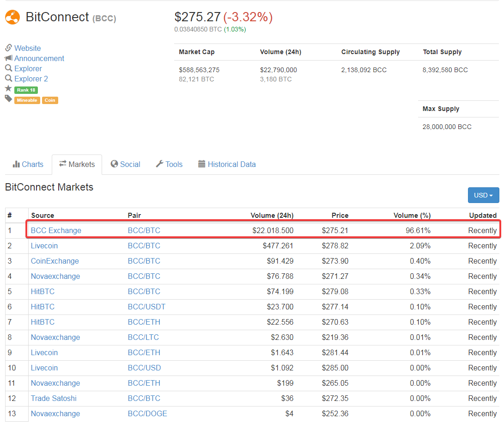Open BCC/BTC pair on BCC Exchange row
This screenshot has width=504, height=425.
click(144, 231)
